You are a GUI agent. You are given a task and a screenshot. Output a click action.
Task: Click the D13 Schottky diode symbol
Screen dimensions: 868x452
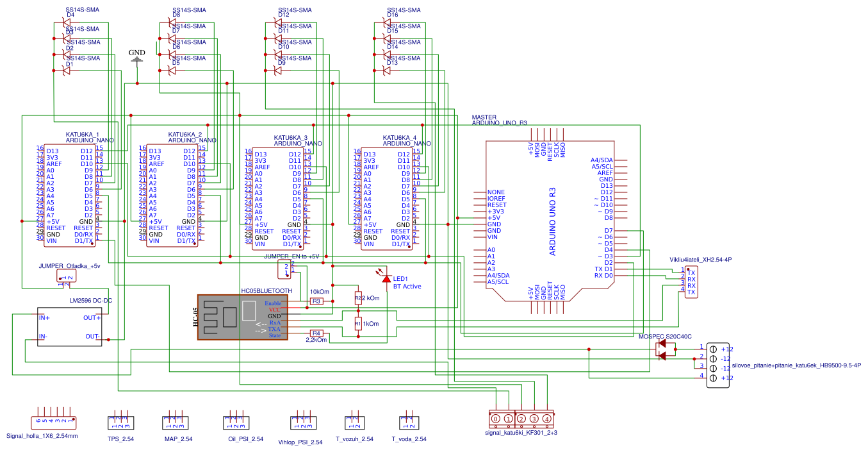[387, 69]
